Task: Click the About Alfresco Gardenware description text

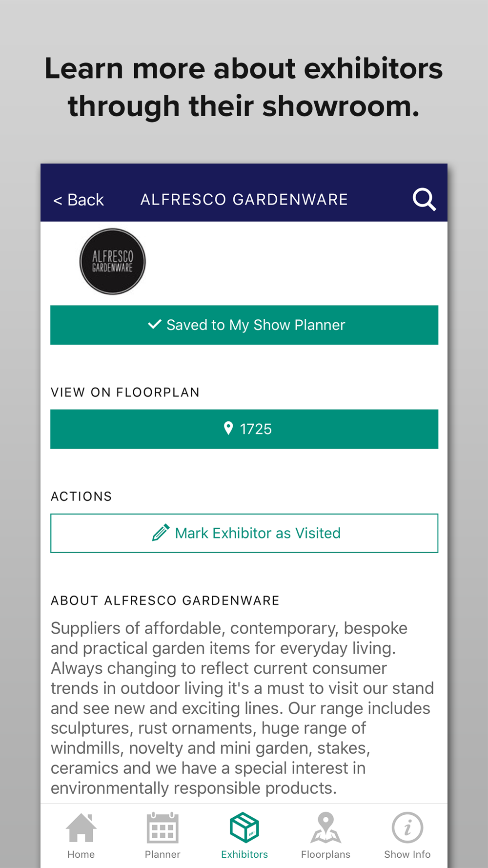Action: pos(243,708)
